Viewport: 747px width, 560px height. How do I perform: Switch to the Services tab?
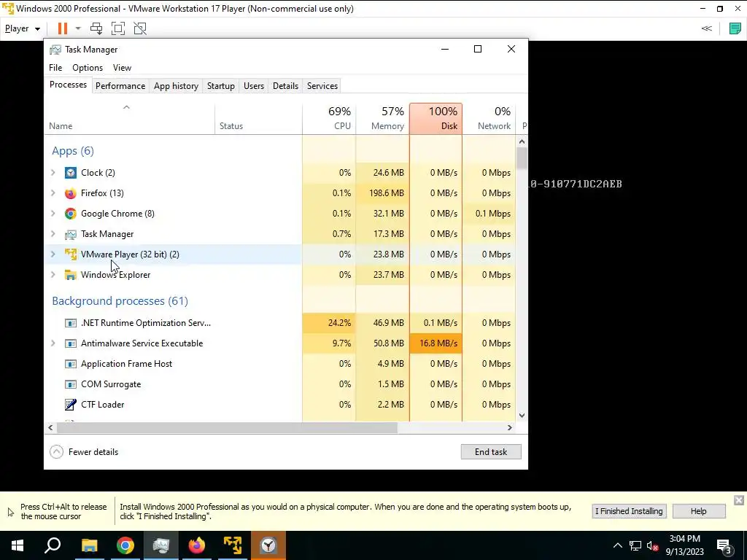coord(322,86)
